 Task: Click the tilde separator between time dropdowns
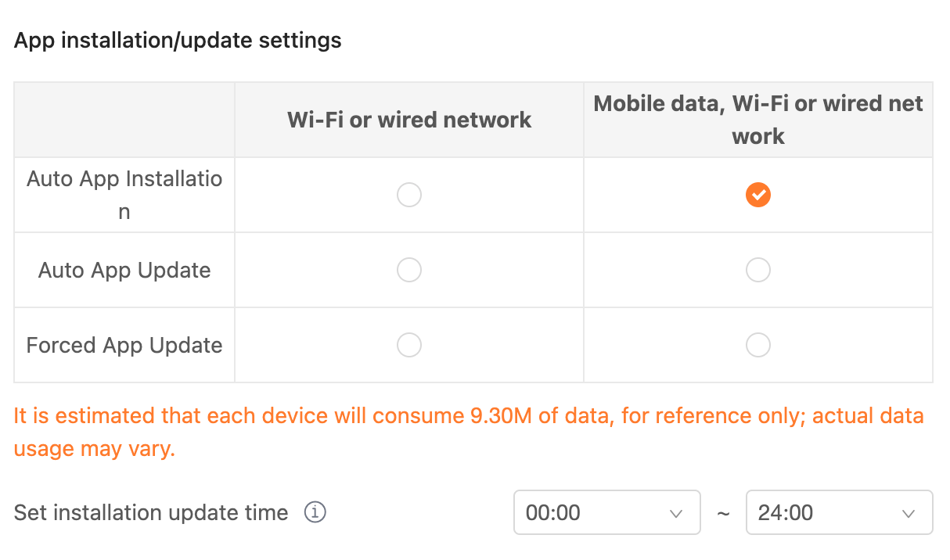click(723, 512)
